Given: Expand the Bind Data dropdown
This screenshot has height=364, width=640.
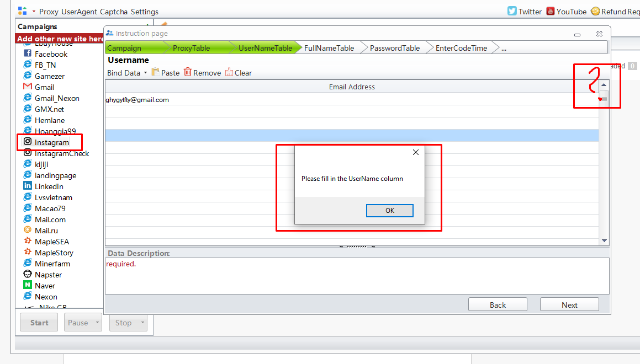Looking at the screenshot, I should [145, 73].
